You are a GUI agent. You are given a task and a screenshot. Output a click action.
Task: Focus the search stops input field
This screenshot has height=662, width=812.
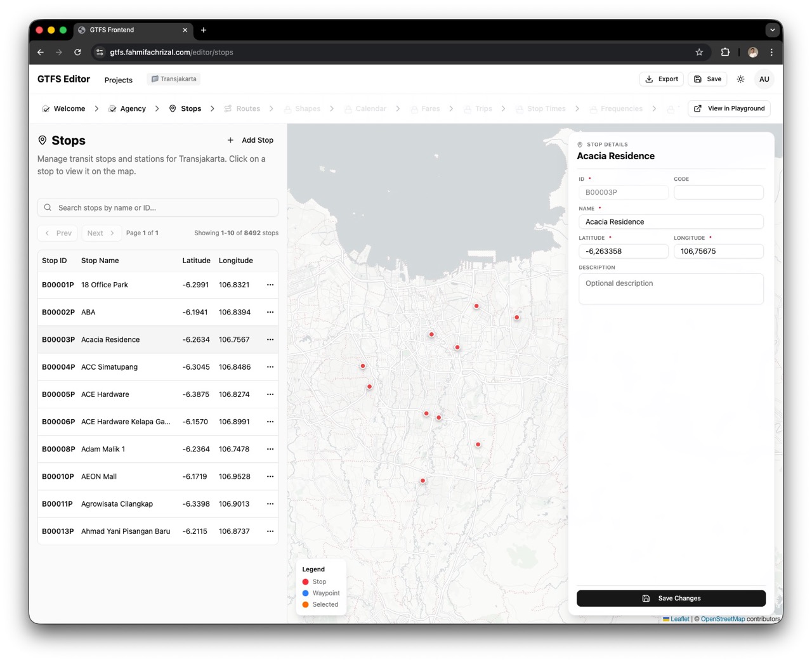coord(159,208)
